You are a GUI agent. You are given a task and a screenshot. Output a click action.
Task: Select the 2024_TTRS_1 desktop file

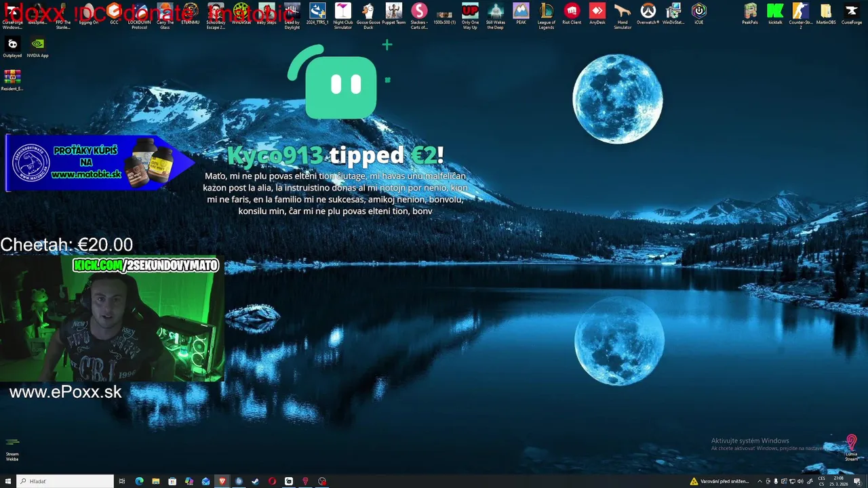click(x=317, y=14)
